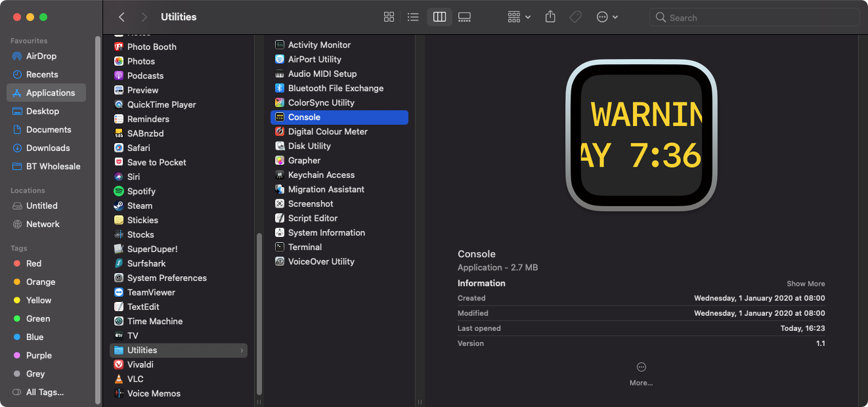Click the Applications column scrollbar

click(x=259, y=314)
